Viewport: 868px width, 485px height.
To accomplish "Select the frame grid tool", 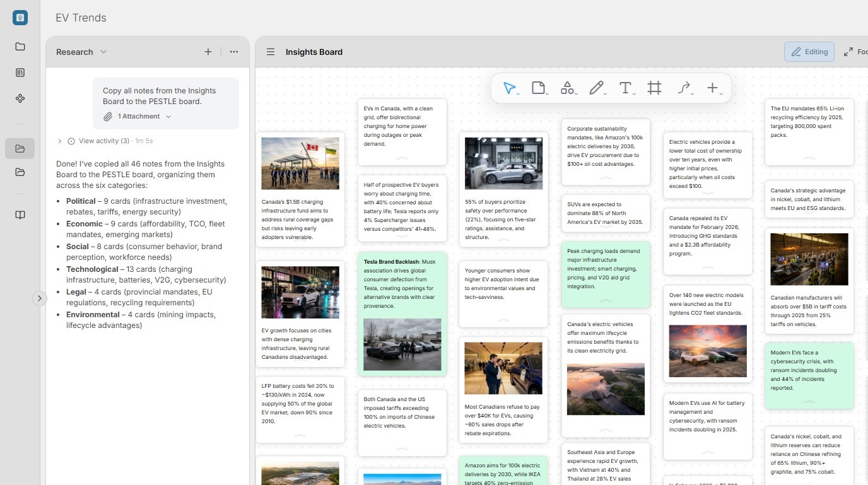I will pos(654,88).
